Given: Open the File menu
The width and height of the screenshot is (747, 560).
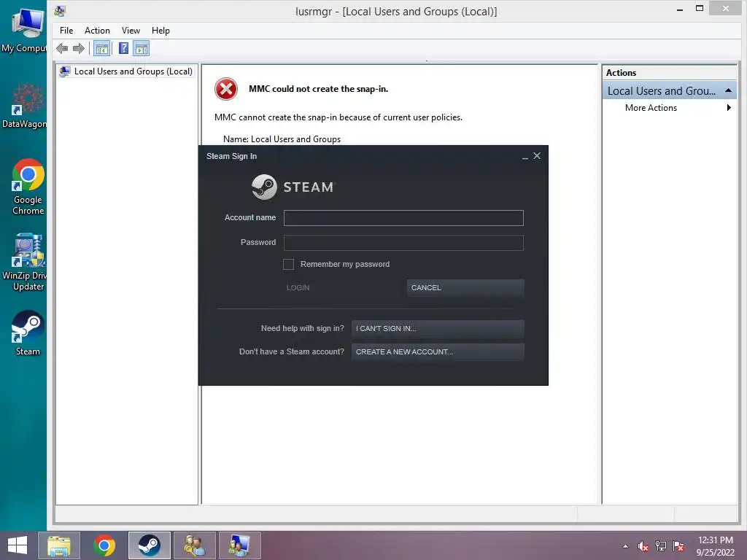Looking at the screenshot, I should click(66, 31).
